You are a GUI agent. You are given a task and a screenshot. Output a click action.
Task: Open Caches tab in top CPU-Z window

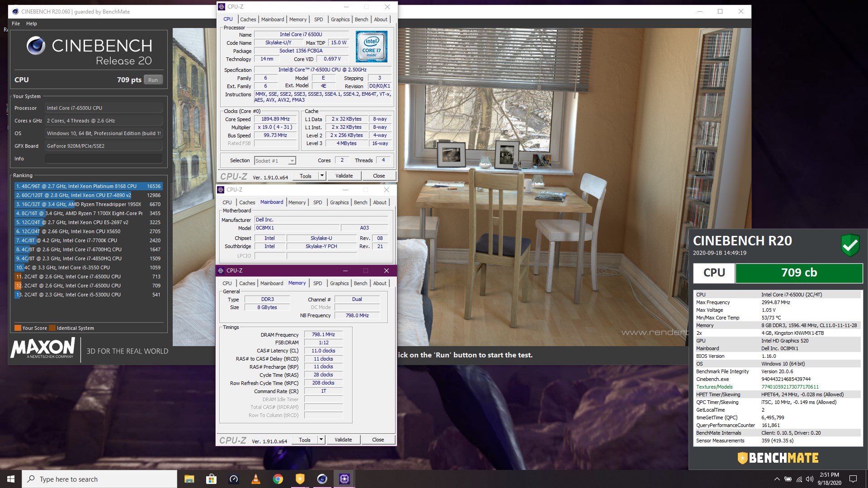[248, 19]
